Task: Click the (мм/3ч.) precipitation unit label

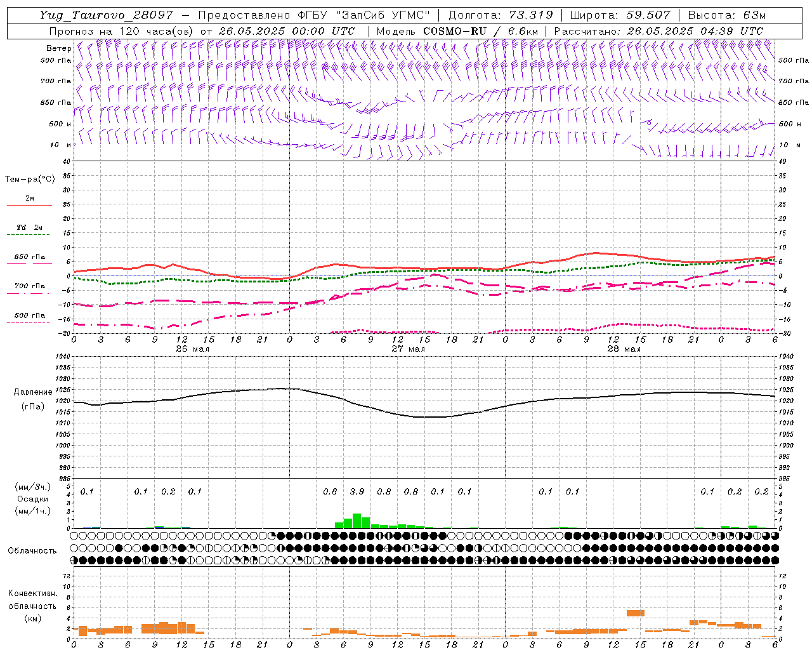Action: click(33, 487)
